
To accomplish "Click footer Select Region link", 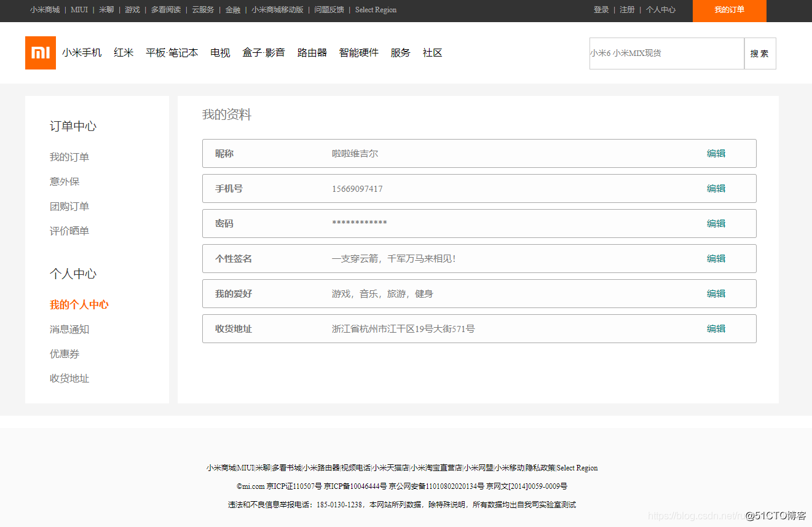I will [x=577, y=468].
